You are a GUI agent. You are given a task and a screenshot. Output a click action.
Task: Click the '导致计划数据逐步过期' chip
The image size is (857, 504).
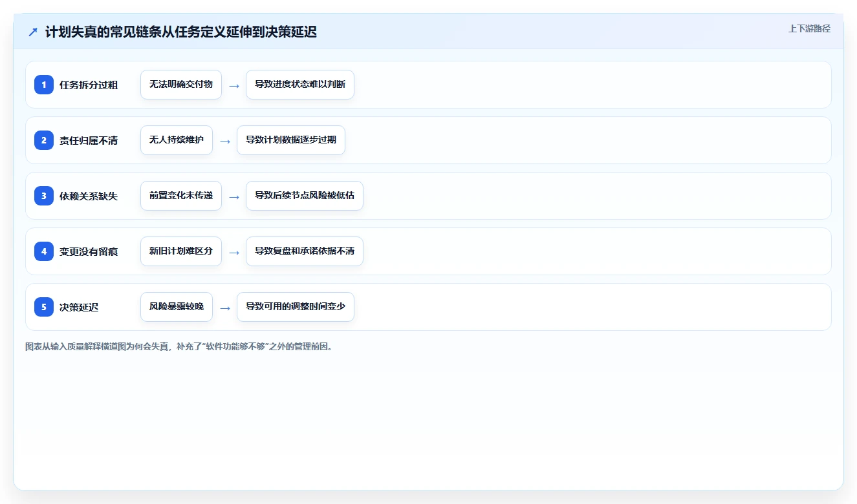pyautogui.click(x=291, y=140)
